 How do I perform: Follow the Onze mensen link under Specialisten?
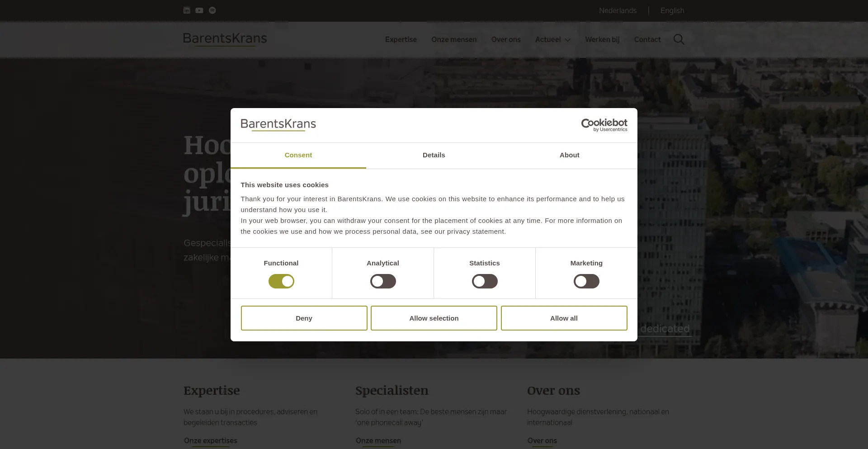coord(378,441)
